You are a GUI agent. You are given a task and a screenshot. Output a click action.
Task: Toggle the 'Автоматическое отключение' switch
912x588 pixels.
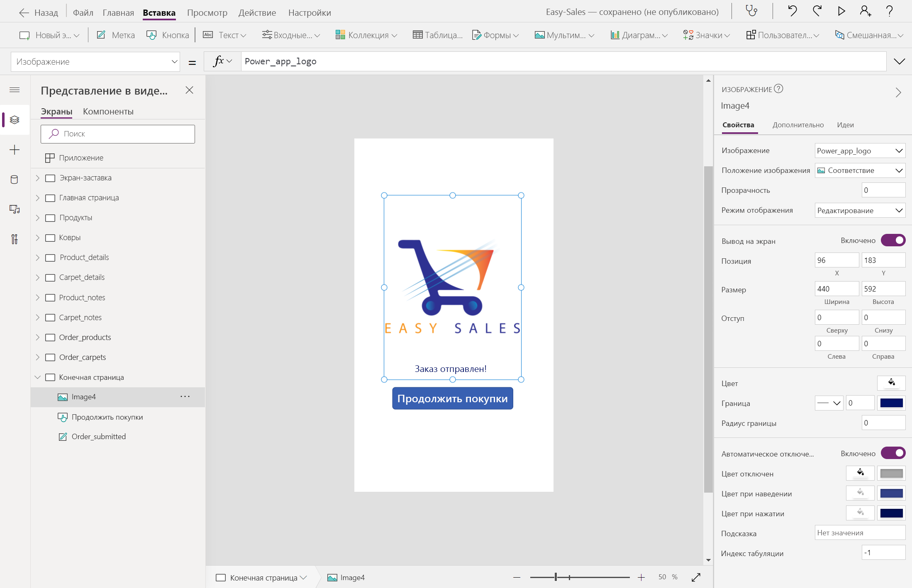pyautogui.click(x=893, y=453)
